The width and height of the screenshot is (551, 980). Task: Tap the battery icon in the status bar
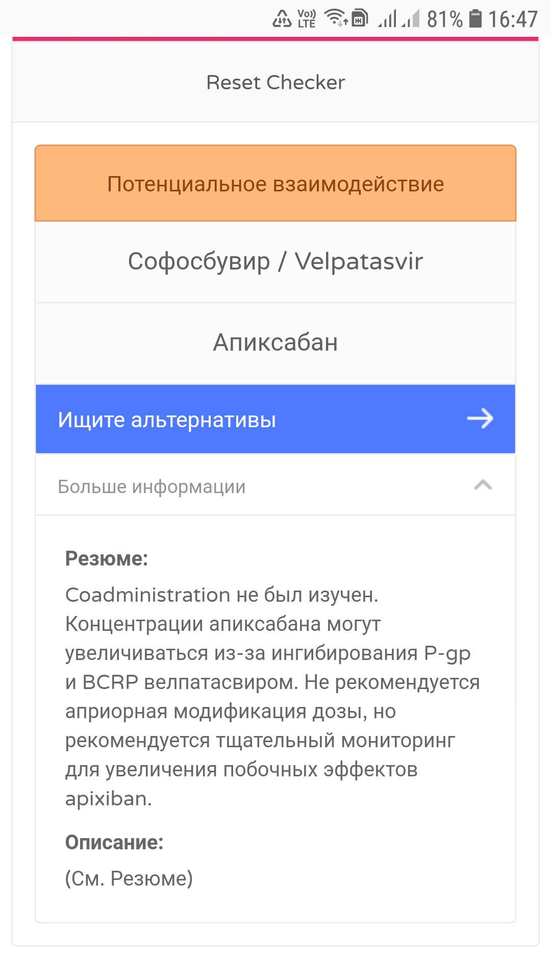[475, 18]
